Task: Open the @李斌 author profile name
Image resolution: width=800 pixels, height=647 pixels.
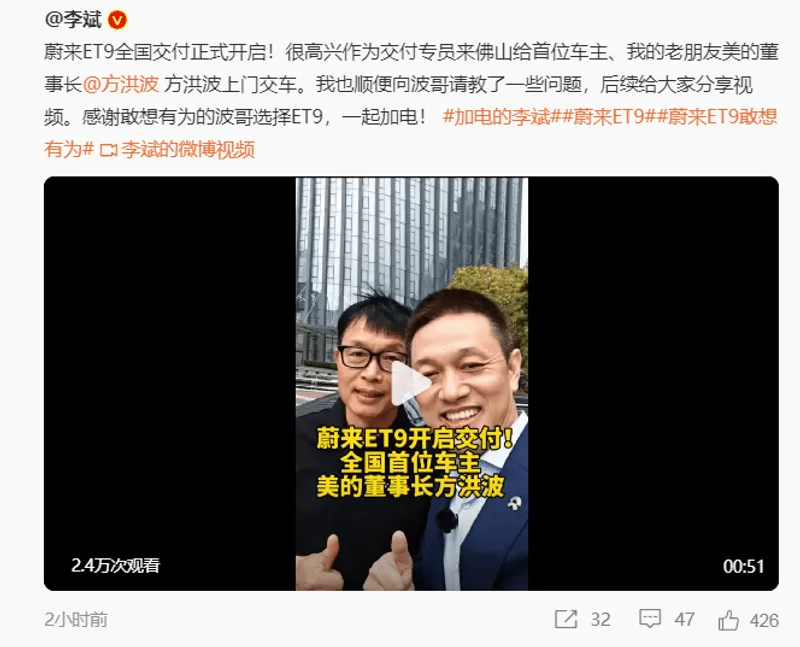Action: (x=73, y=20)
